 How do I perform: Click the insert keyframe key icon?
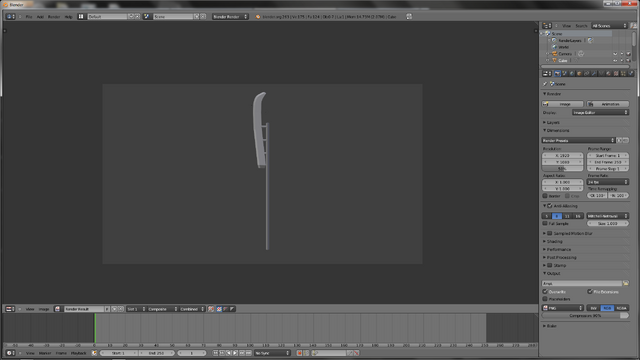click(350, 353)
